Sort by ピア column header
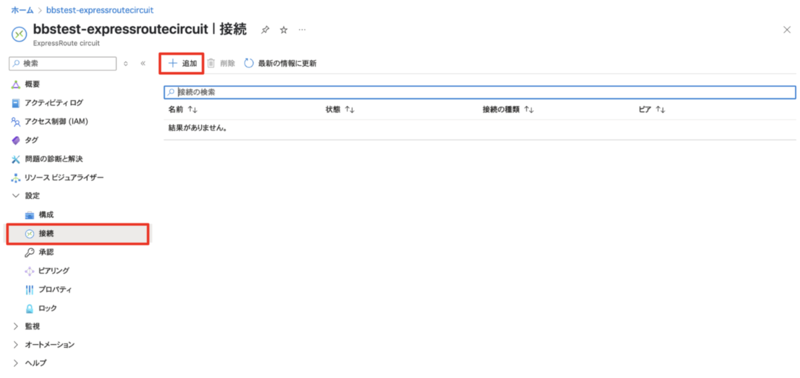The height and width of the screenshot is (378, 800). [x=652, y=110]
